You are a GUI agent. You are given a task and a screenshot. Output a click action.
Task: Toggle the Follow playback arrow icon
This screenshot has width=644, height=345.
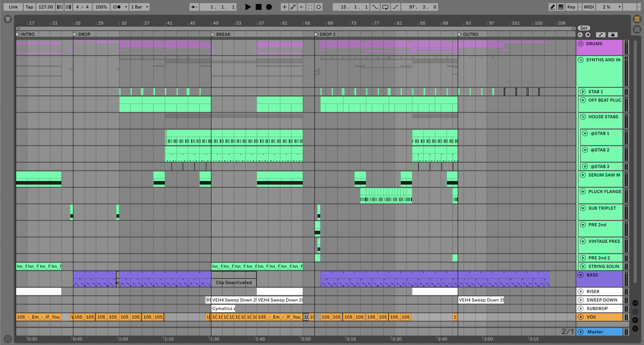coord(194,7)
